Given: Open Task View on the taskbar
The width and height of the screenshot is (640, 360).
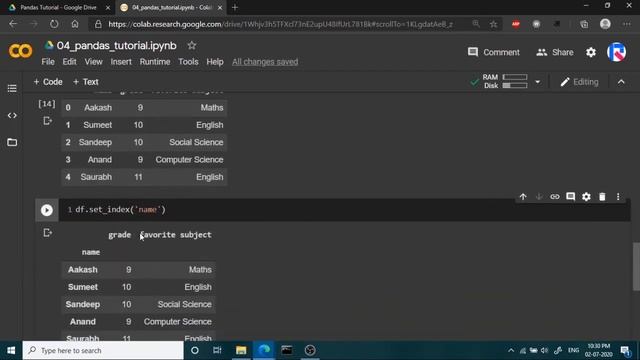Looking at the screenshot, I should pyautogui.click(x=217, y=350).
